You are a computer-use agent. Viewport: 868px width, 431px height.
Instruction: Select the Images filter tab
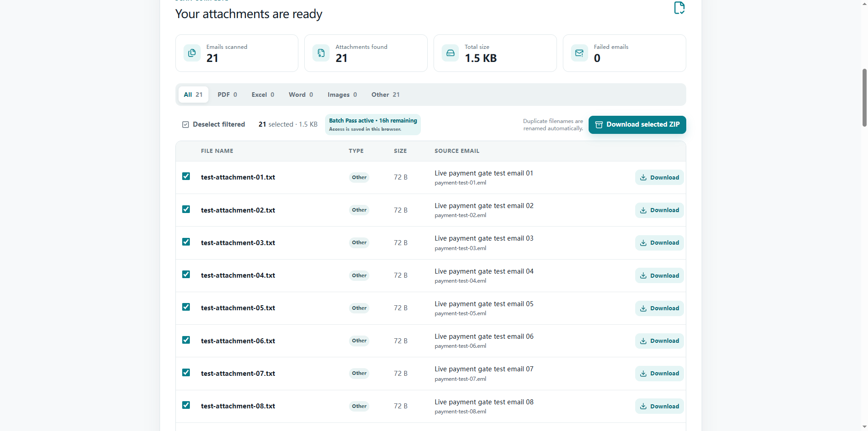(x=342, y=95)
